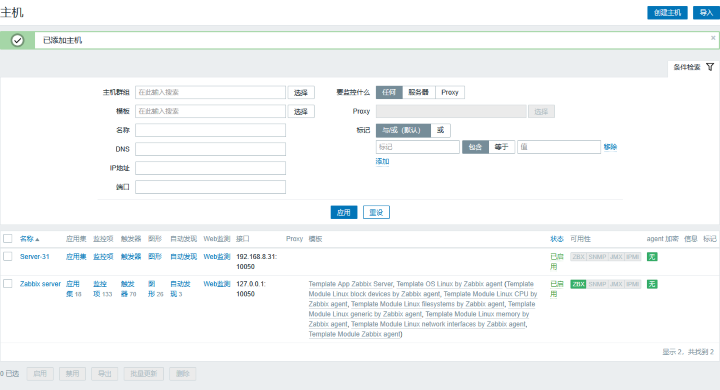This screenshot has width=720, height=390.
Task: Click 添加 link to add tag
Action: (x=382, y=161)
